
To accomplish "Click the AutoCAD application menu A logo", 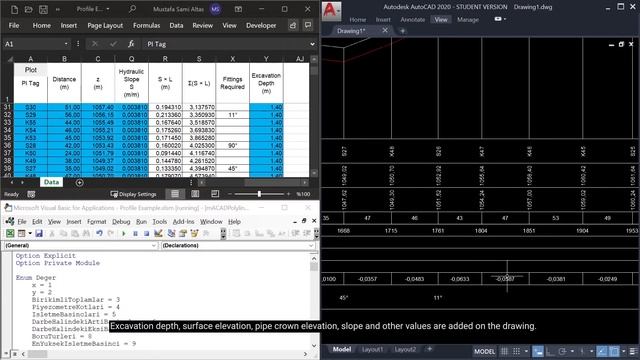I will tap(331, 11).
